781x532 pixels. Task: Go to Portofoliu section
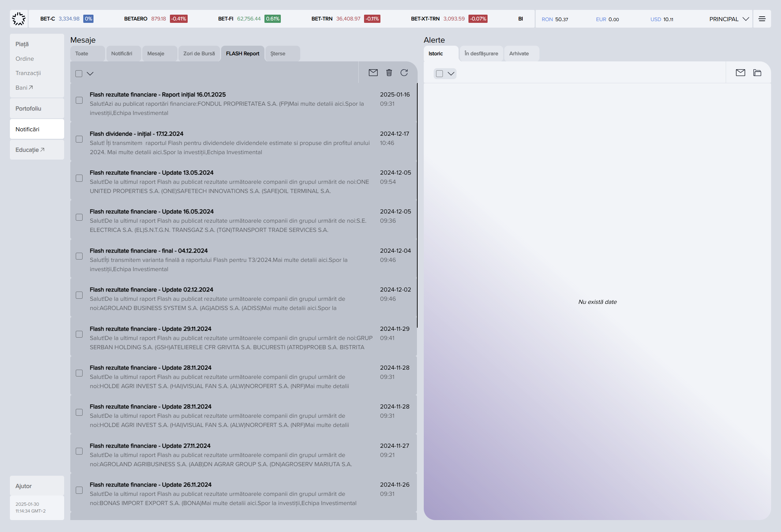pos(37,108)
